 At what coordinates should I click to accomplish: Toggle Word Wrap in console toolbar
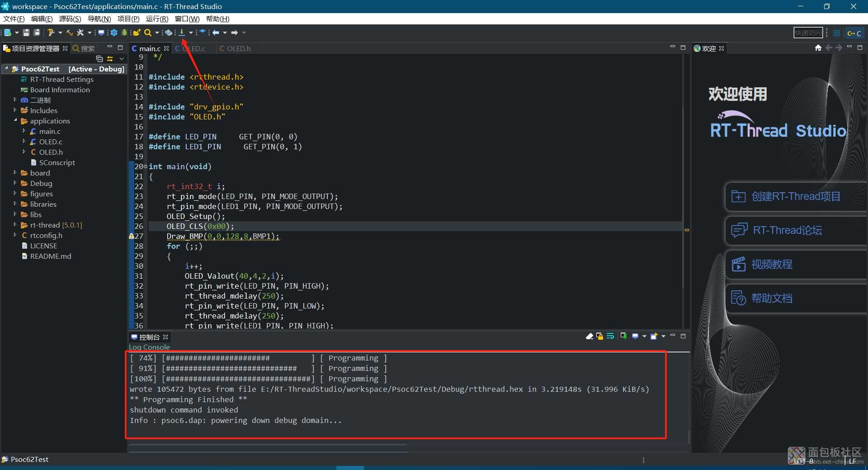(x=610, y=336)
